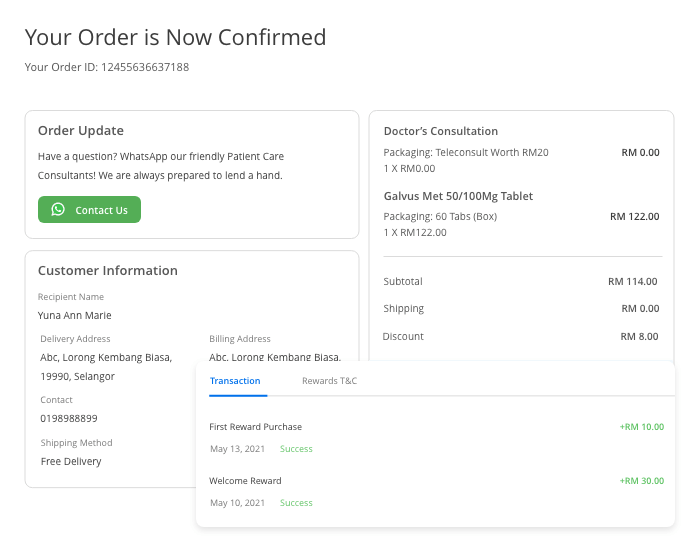The width and height of the screenshot is (700, 549).
Task: Click the Success status dated May 13, 2021
Action: [296, 449]
